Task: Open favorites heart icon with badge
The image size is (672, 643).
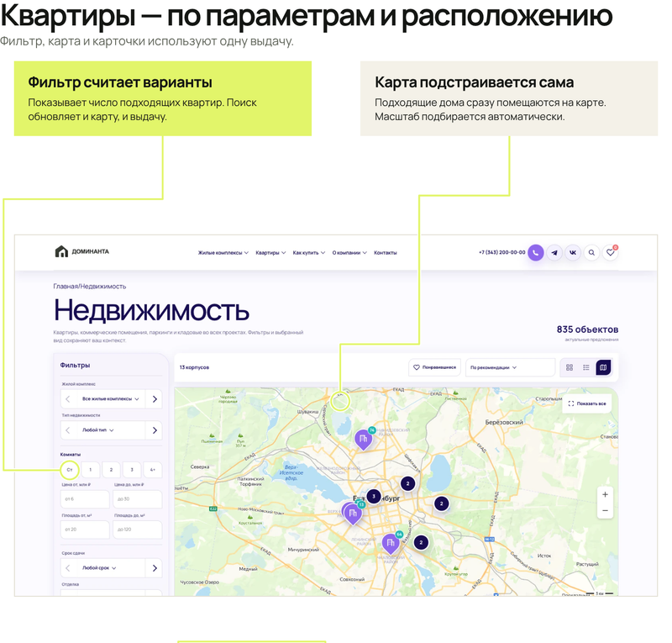Action: click(x=611, y=252)
